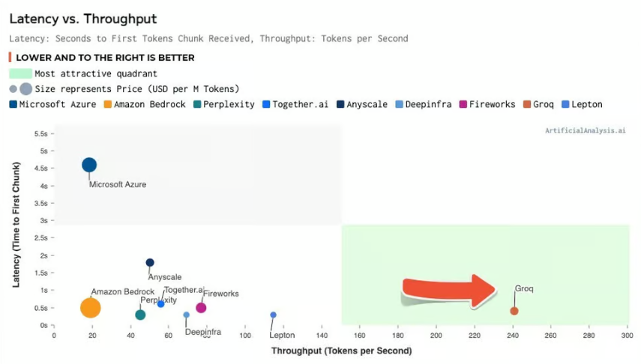
Task: Click the Anyscale legend label
Action: [367, 104]
